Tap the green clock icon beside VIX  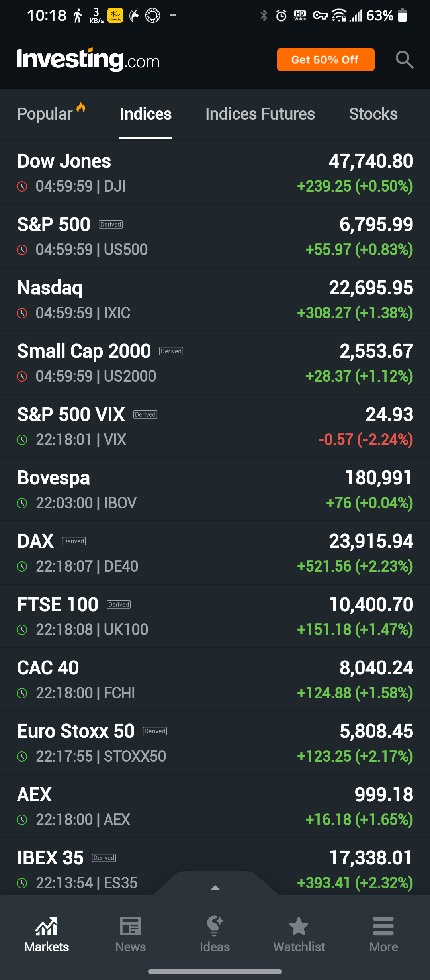(x=22, y=440)
